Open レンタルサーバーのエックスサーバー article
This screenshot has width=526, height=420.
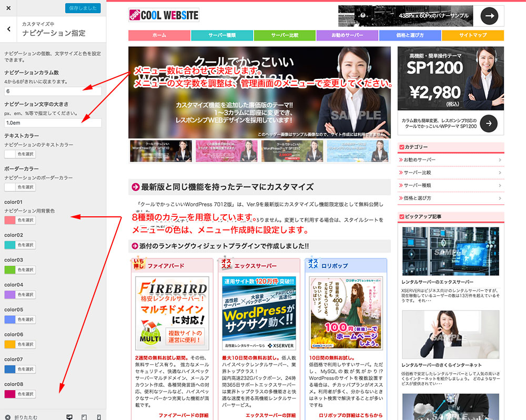(x=438, y=282)
